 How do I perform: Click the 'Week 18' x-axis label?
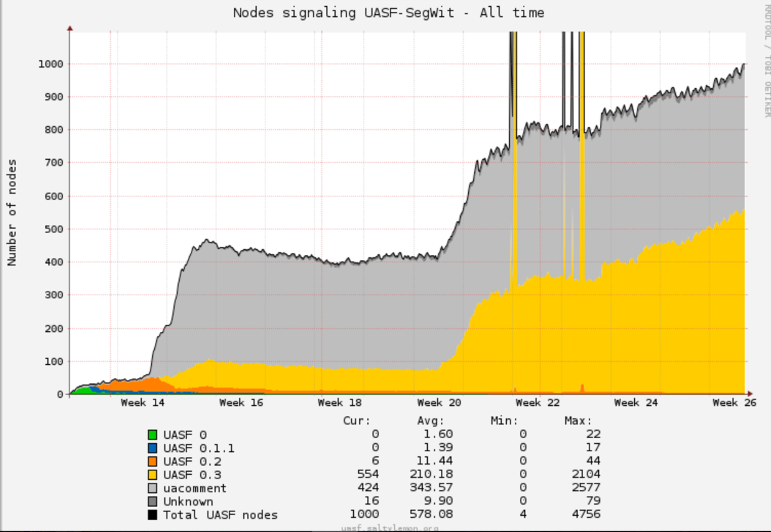tap(339, 403)
